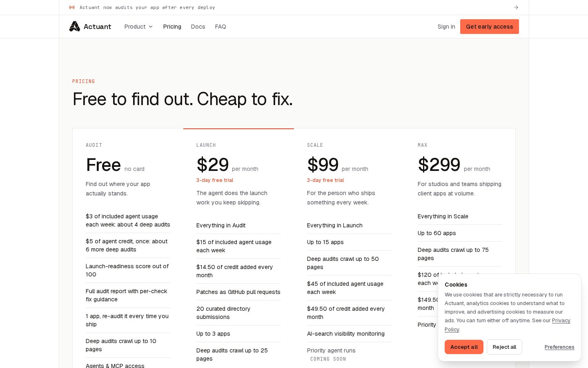Click 'Up to 60 apps' feature
588x368 pixels.
pyautogui.click(x=437, y=233)
